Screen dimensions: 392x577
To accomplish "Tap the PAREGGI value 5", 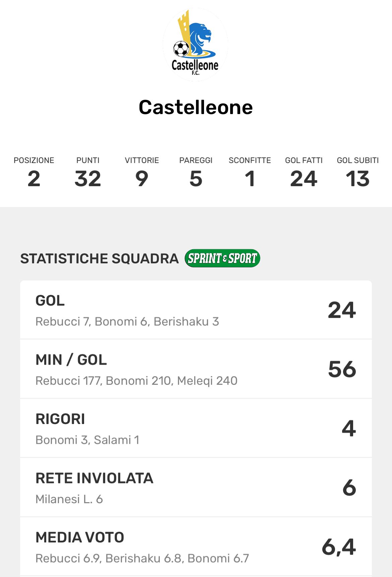I will click(196, 178).
